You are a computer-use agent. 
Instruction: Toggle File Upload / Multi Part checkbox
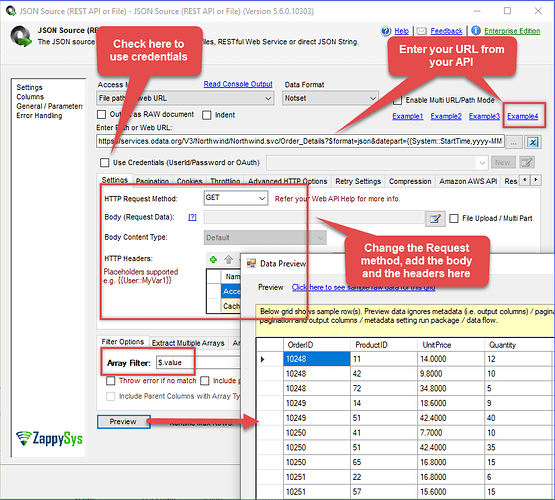(x=454, y=218)
